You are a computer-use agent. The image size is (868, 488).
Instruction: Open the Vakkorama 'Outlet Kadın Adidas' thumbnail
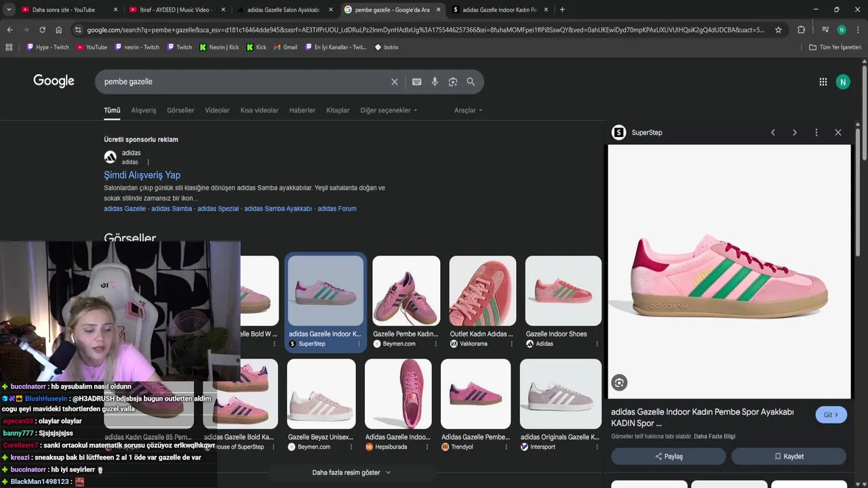click(x=482, y=291)
